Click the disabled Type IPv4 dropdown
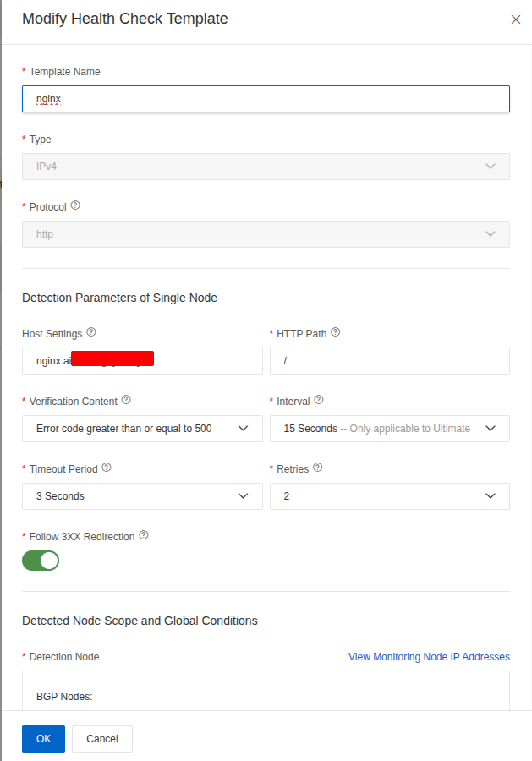Viewport: 532px width, 761px height. (266, 167)
